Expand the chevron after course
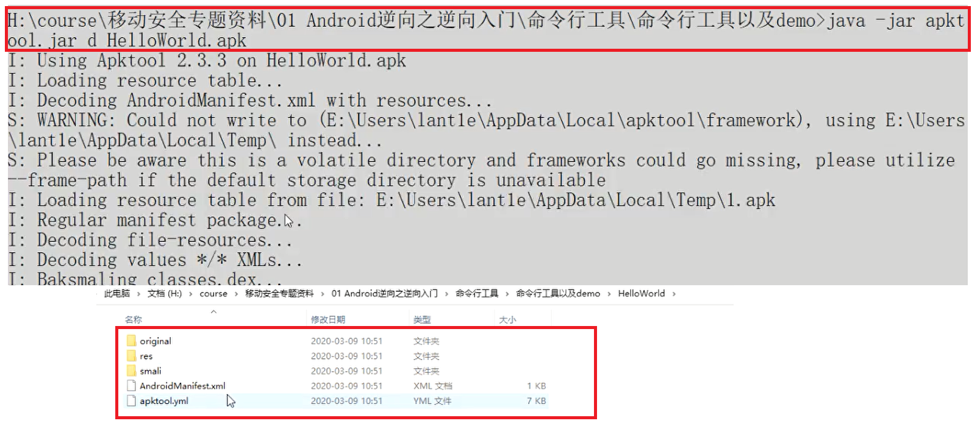The height and width of the screenshot is (429, 980). [236, 294]
